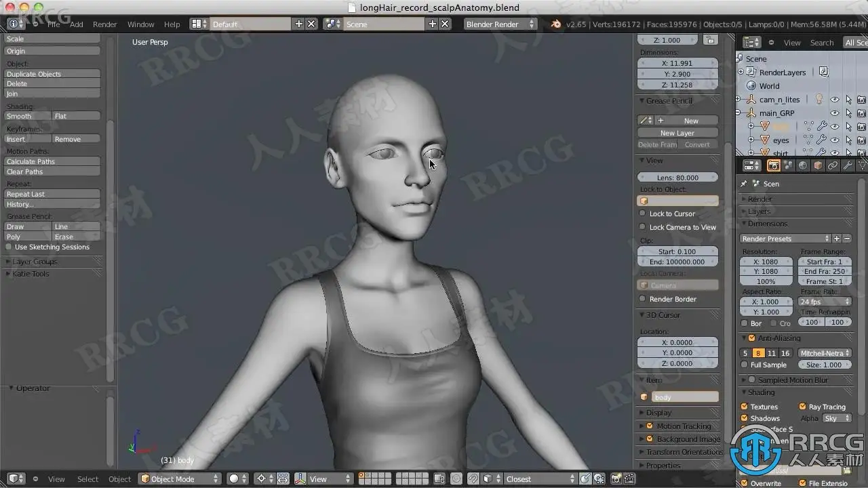
Task: Toggle visibility eye for eyes object
Action: (x=835, y=140)
